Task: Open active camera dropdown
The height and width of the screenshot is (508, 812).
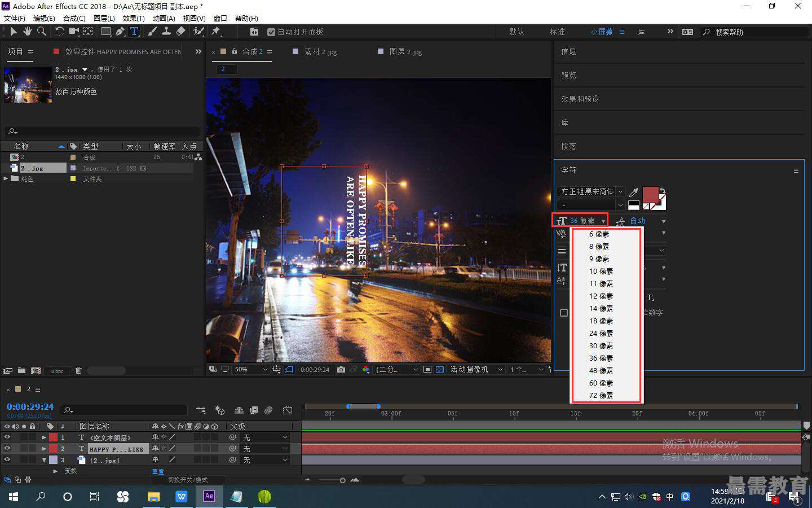Action: pos(476,370)
